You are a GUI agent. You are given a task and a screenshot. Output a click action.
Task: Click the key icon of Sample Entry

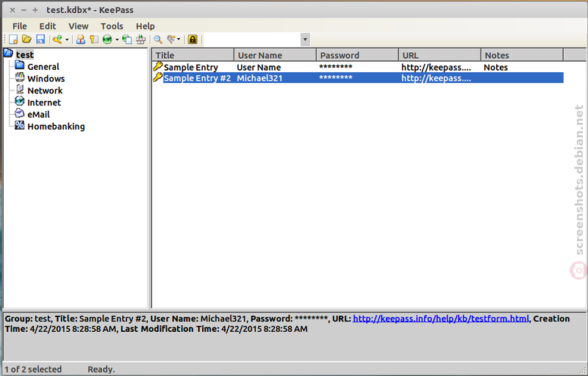coord(158,66)
